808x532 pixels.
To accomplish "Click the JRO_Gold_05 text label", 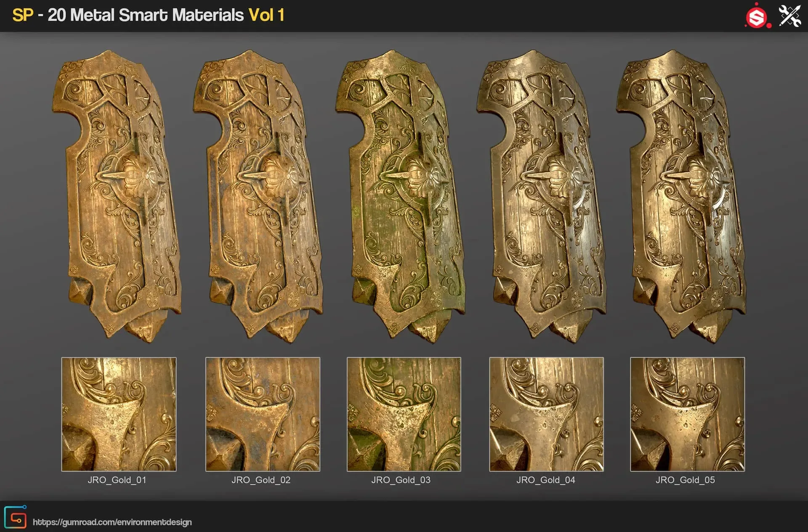I will (x=685, y=480).
